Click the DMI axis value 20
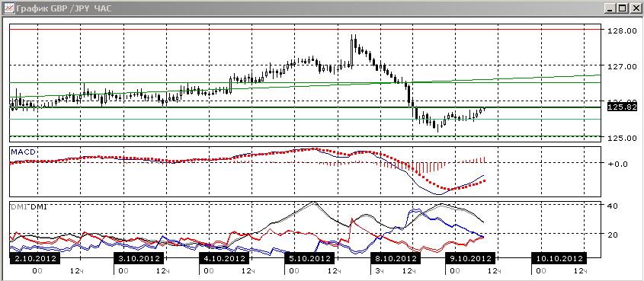This screenshot has height=281, width=644. (x=613, y=235)
